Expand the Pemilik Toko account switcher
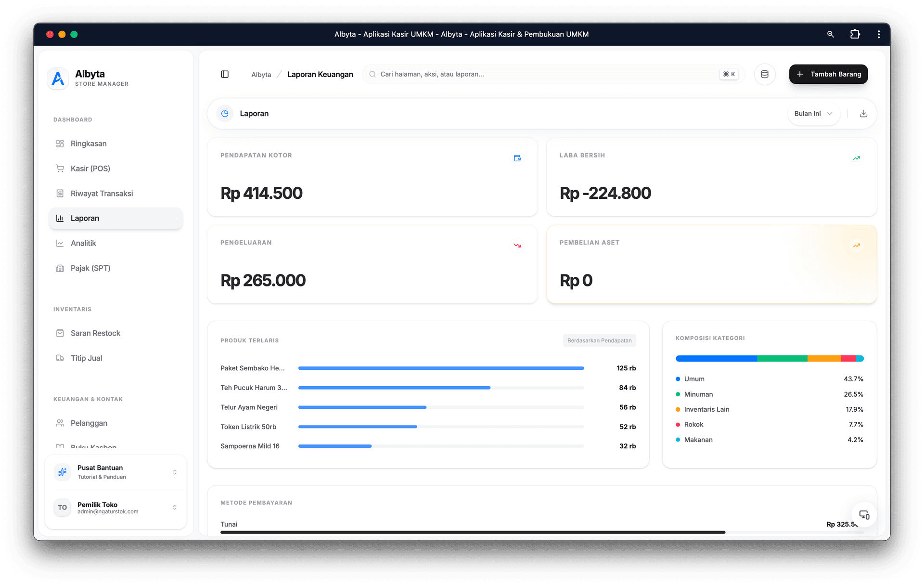Viewport: 924px width, 585px height. 174,507
